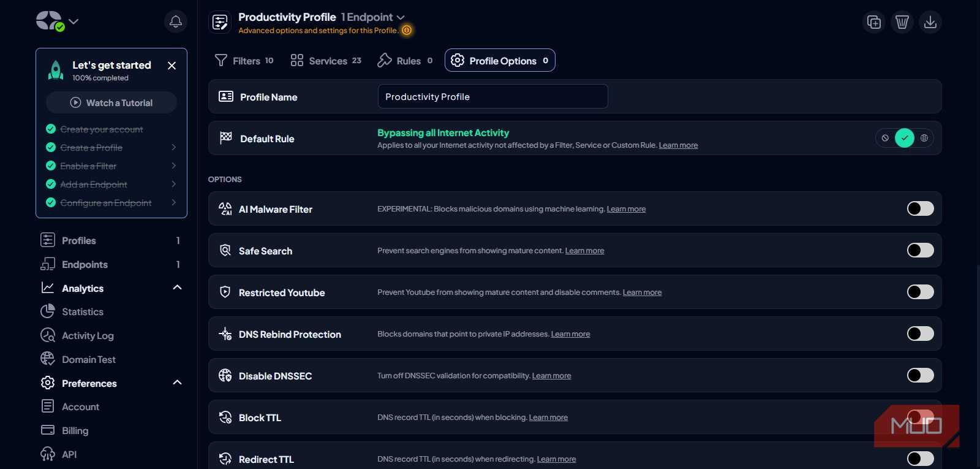Enable the AI Malware Filter toggle
The image size is (980, 469).
(x=921, y=208)
